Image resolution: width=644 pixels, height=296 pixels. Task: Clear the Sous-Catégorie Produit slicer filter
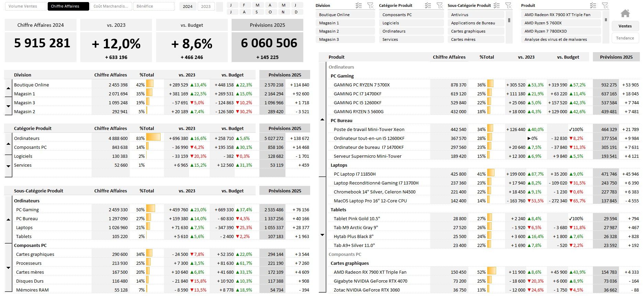[x=508, y=5]
